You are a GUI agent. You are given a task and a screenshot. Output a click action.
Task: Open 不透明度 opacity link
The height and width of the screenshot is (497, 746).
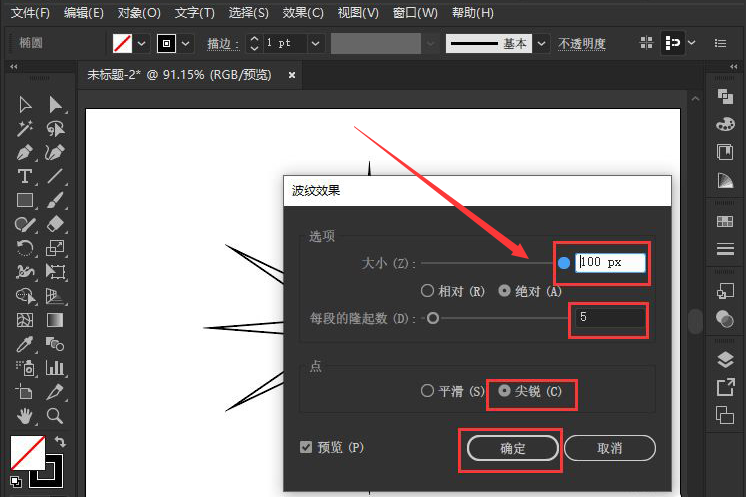[x=581, y=44]
